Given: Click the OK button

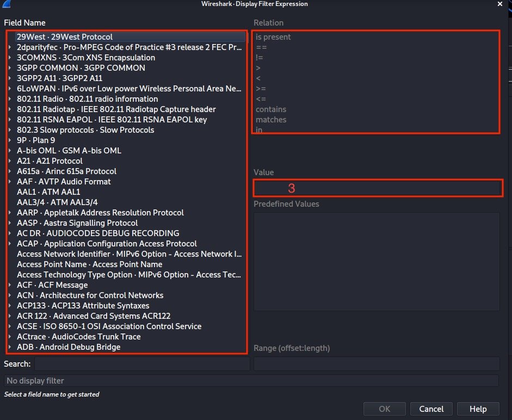Looking at the screenshot, I should pyautogui.click(x=384, y=409).
